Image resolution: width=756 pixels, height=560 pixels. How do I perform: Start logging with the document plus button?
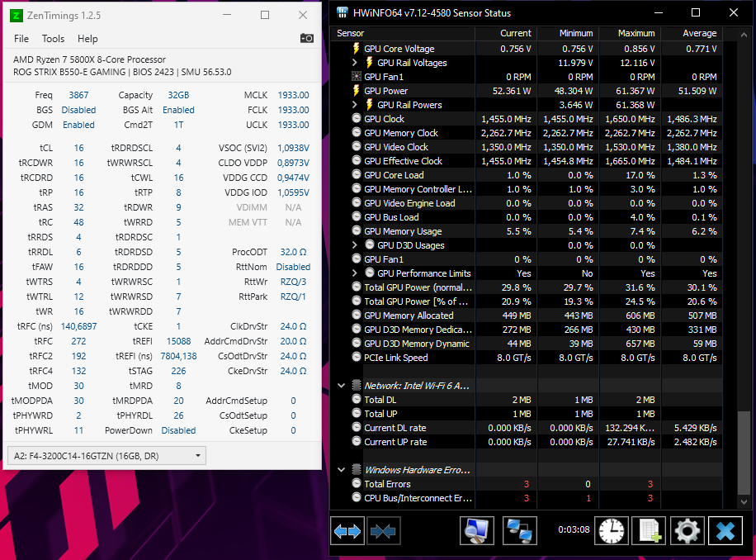pos(649,531)
